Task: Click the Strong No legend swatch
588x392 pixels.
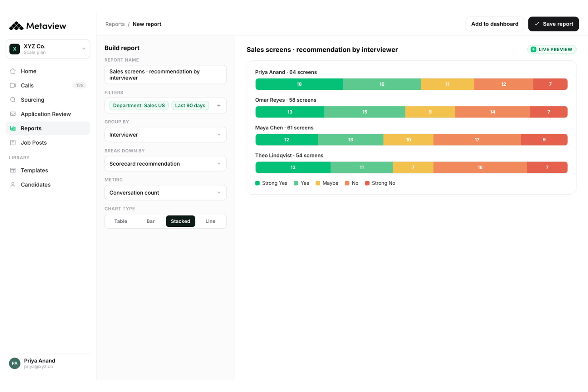Action: click(367, 183)
